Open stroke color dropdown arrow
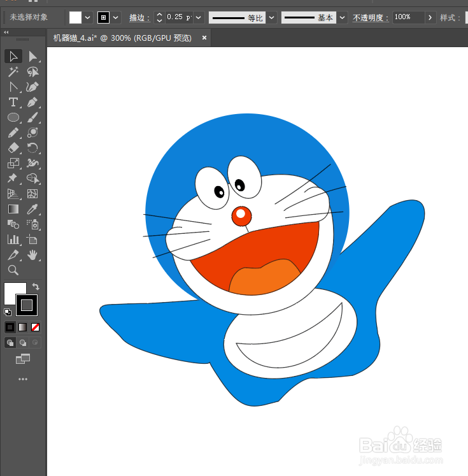The image size is (468, 476). click(x=115, y=17)
